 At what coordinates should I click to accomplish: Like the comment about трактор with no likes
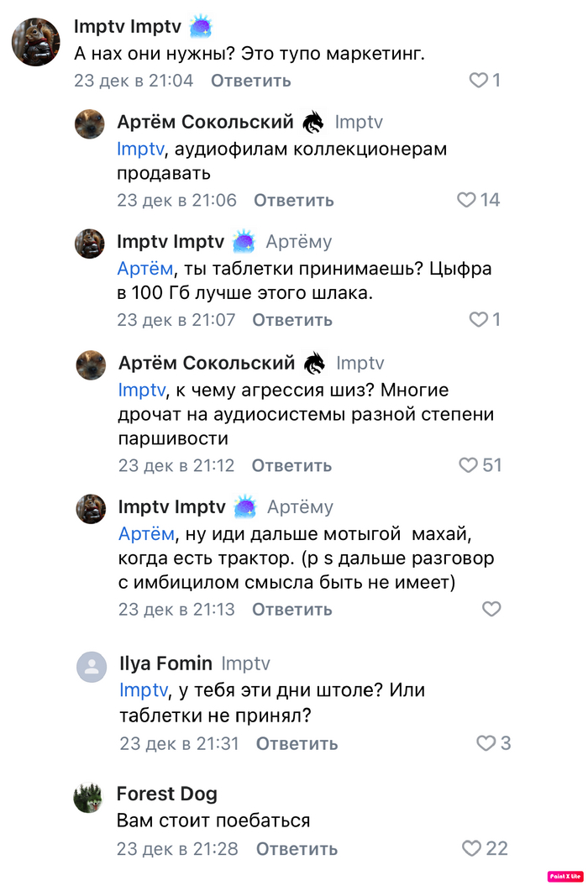pos(491,610)
